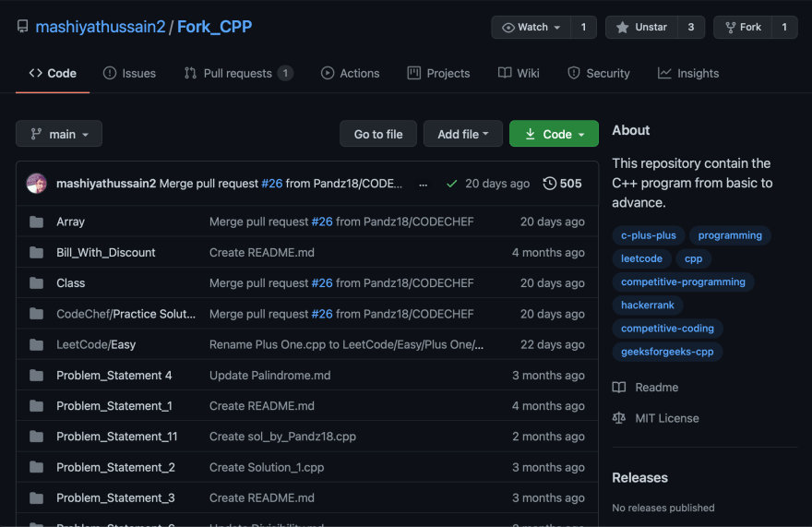Click the Go to file button

click(378, 134)
